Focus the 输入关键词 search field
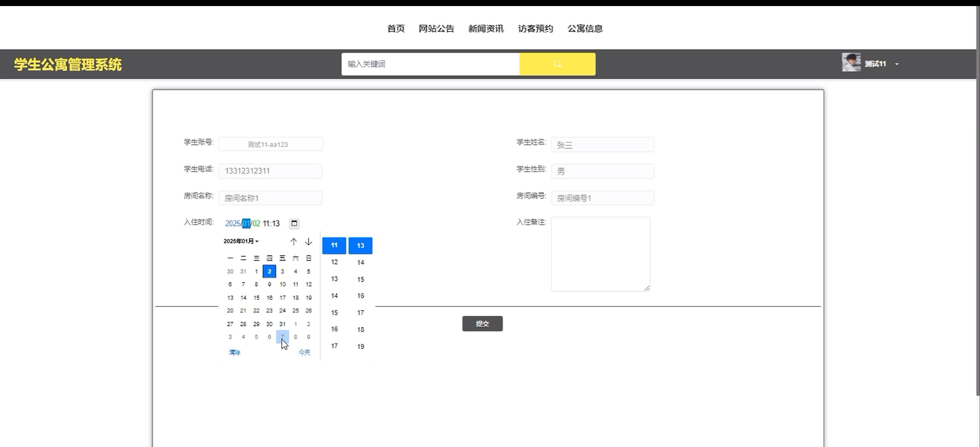The width and height of the screenshot is (980, 447). tap(430, 64)
